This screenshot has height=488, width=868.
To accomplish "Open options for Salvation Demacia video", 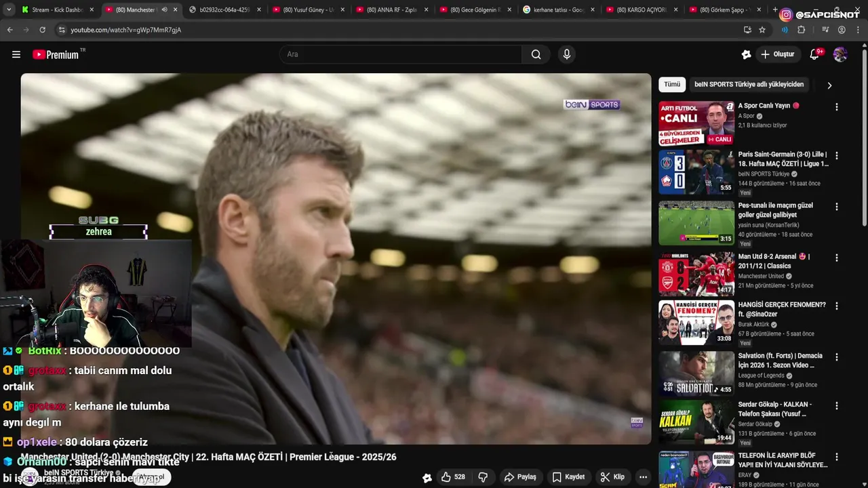I will point(836,357).
